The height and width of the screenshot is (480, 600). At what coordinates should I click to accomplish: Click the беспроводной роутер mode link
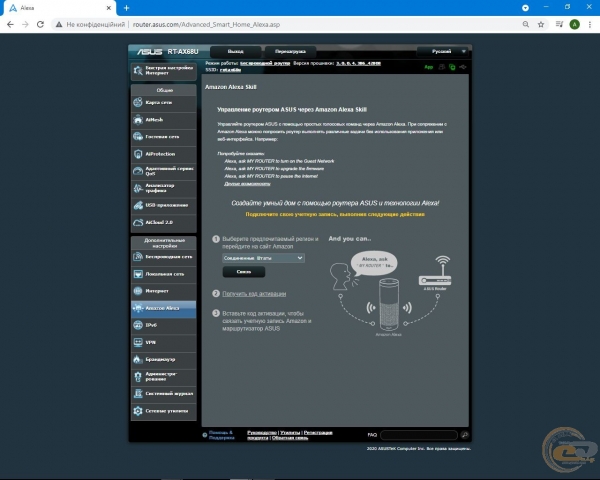click(265, 63)
